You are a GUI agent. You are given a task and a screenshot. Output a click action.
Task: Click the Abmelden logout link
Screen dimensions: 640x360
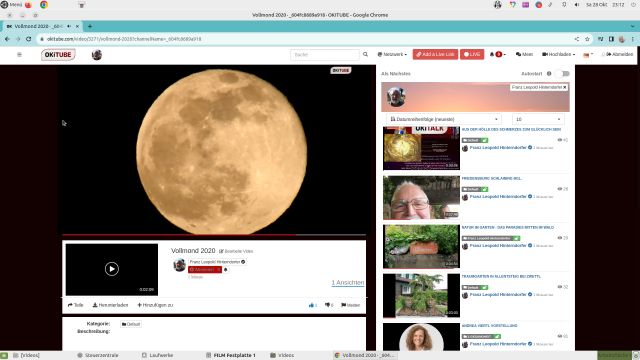(619, 54)
